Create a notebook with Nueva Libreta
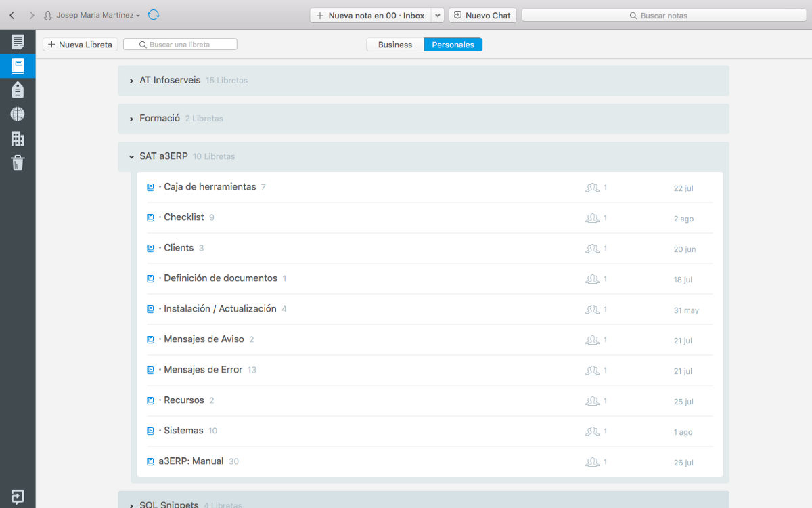 (80, 44)
